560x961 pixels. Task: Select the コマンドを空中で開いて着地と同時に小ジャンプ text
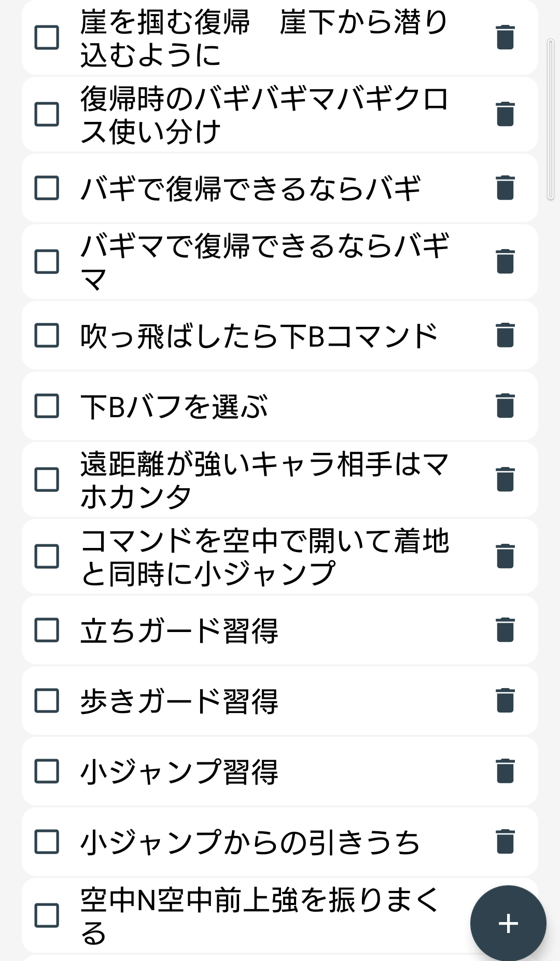point(264,556)
